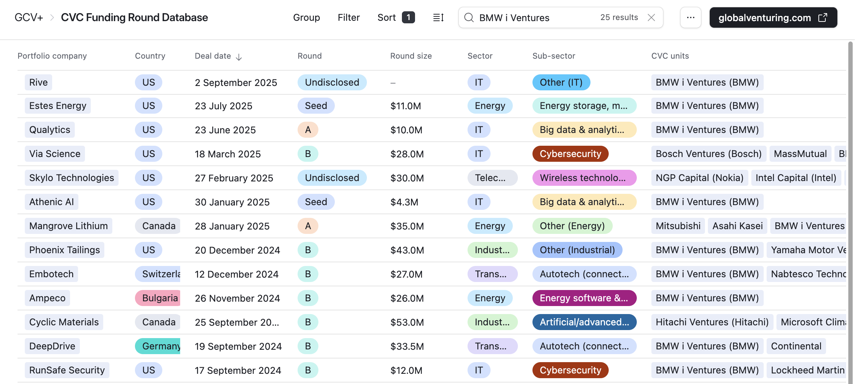This screenshot has height=384, width=868.
Task: Select the red Cybersecurity tag for Via Science
Action: click(x=570, y=154)
